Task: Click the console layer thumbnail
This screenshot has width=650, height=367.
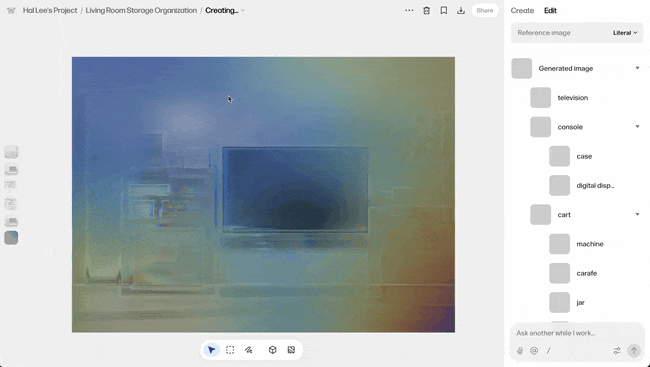Action: pyautogui.click(x=541, y=127)
